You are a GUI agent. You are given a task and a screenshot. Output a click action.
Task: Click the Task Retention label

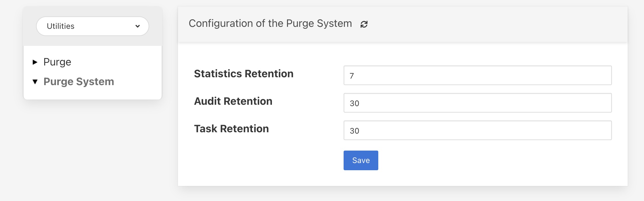[x=231, y=129]
